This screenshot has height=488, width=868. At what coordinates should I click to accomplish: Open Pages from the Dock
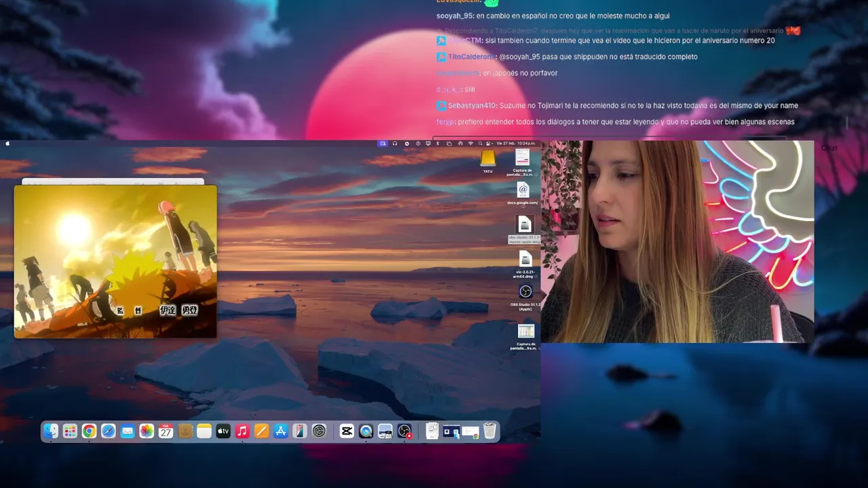[262, 431]
